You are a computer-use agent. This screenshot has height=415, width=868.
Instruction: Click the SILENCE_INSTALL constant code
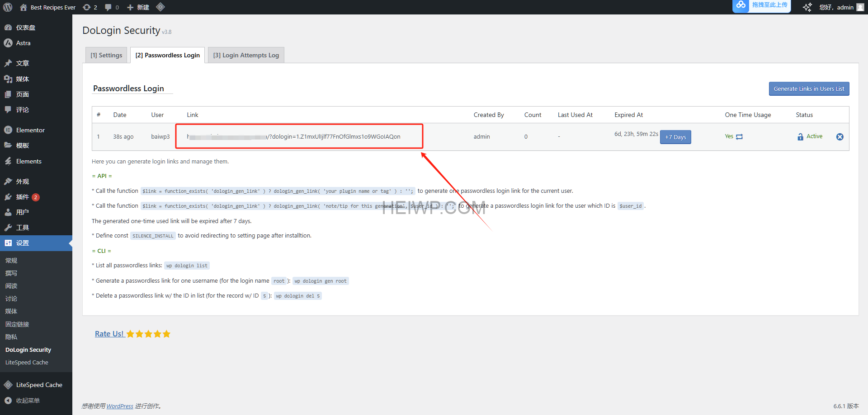pos(153,236)
